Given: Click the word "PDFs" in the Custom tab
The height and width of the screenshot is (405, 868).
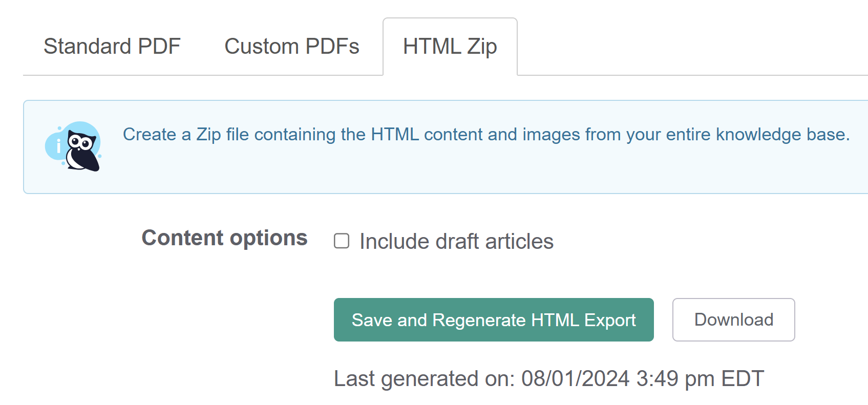Looking at the screenshot, I should (332, 47).
